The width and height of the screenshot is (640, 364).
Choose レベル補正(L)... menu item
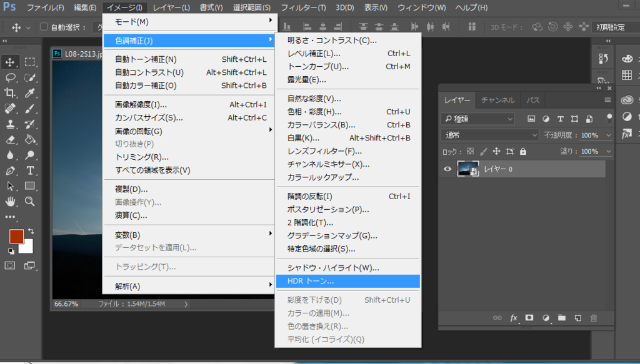(x=348, y=54)
